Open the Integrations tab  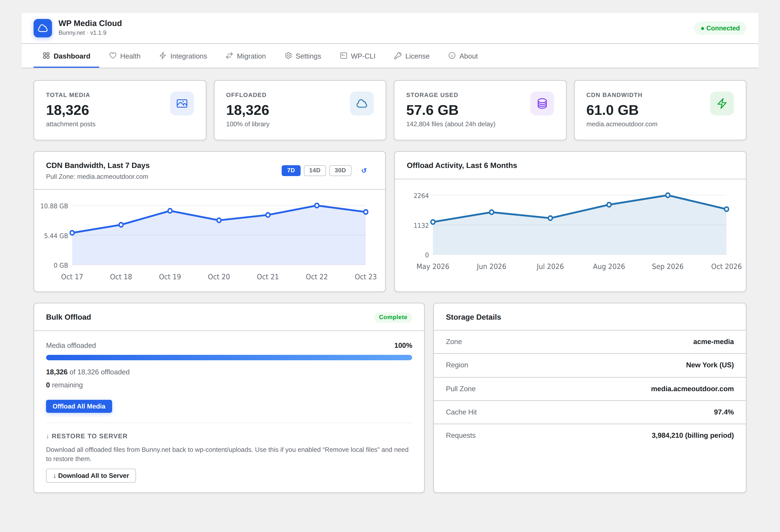[x=183, y=56]
